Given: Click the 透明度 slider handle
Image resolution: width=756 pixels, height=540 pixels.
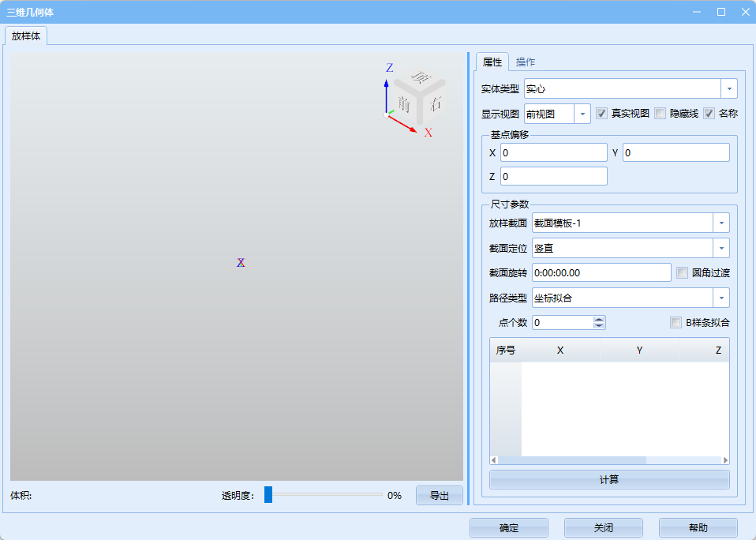Looking at the screenshot, I should coord(268,495).
